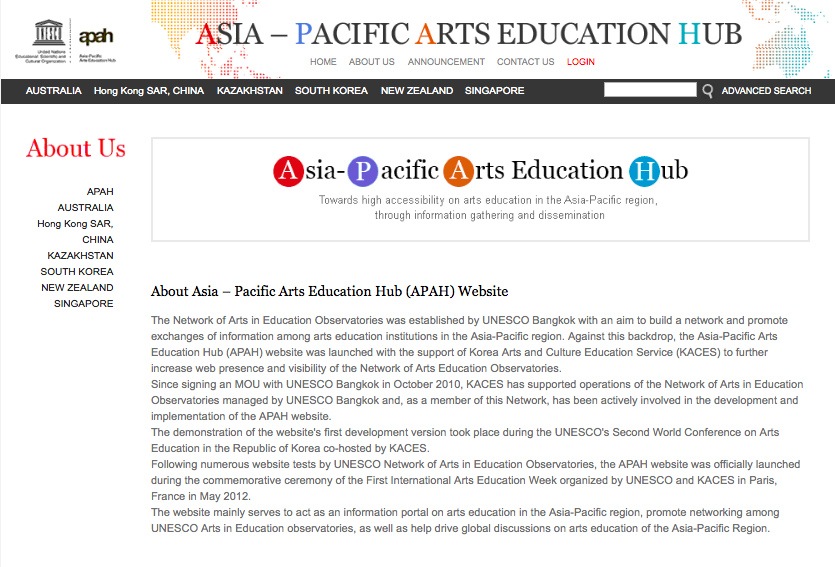835x567 pixels.
Task: Click KAZAKHSTAN in the About Us sidebar
Action: [x=80, y=256]
